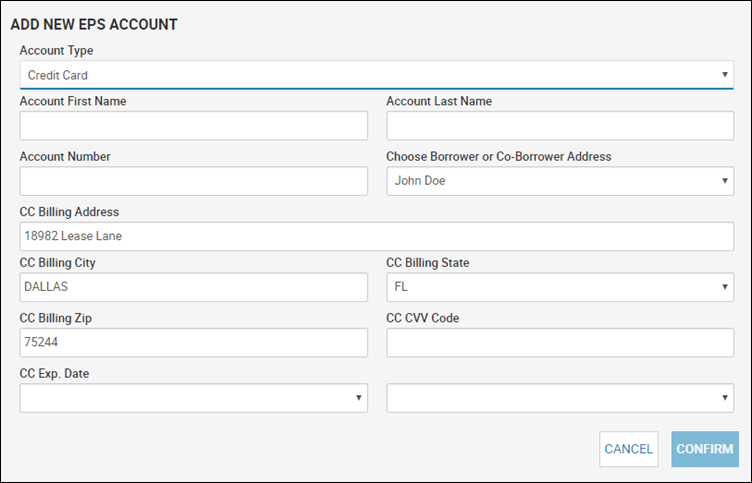Confirm the new EPS account
Viewport: 752px width, 483px height.
pos(705,449)
